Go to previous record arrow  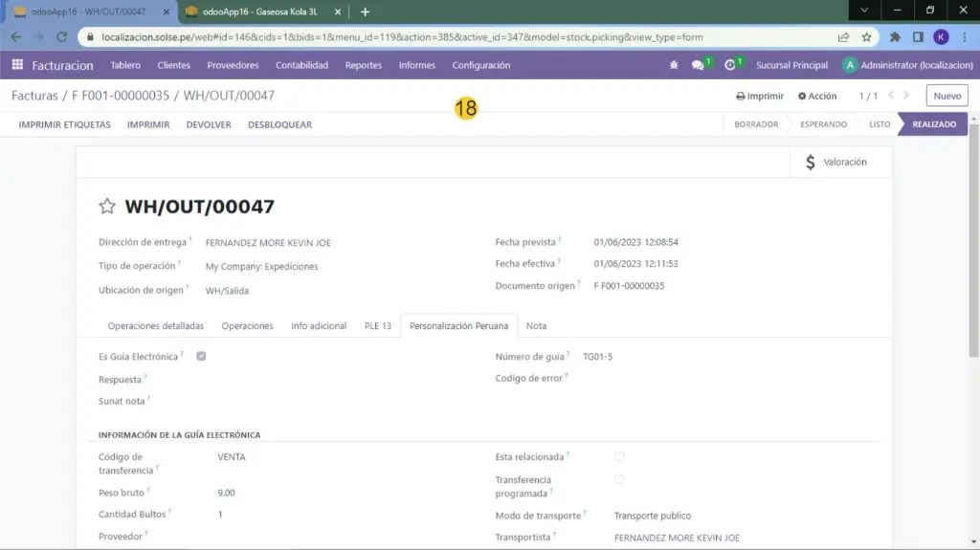(892, 96)
